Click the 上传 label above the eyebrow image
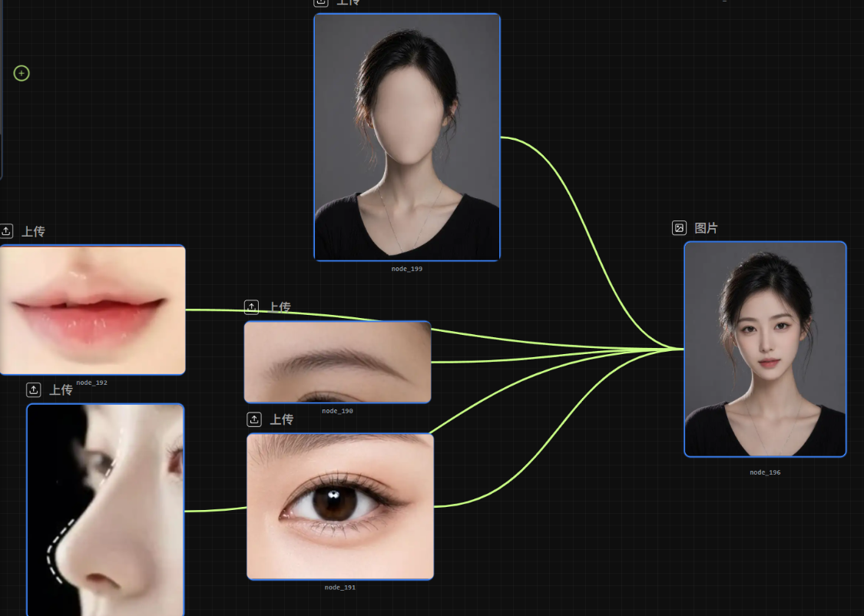 (x=280, y=307)
